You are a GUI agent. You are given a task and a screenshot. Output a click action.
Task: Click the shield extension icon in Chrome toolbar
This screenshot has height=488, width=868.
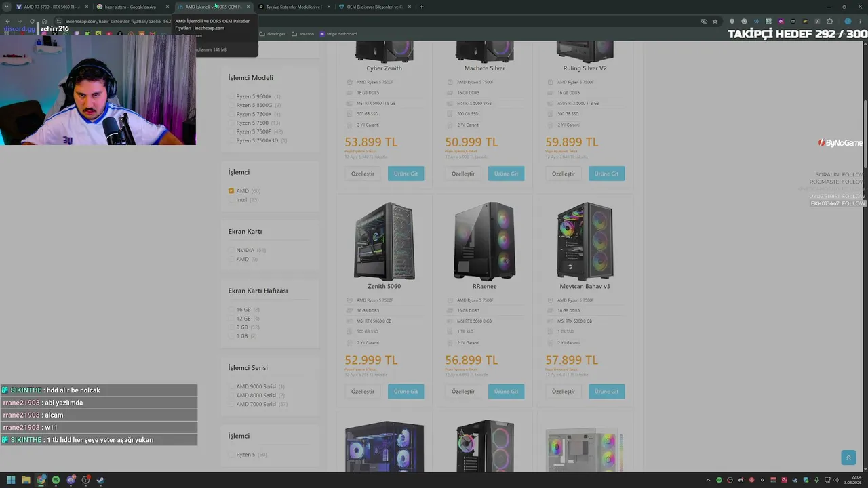coord(732,21)
